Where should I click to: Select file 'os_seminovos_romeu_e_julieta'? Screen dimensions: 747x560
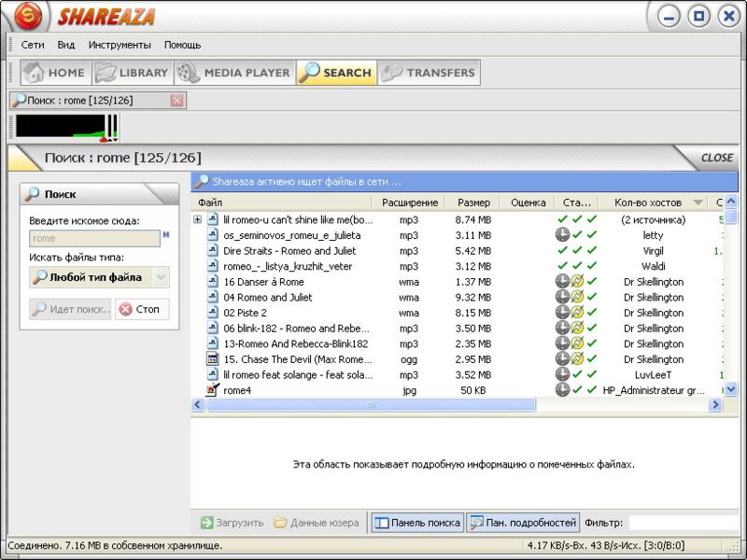pyautogui.click(x=292, y=235)
